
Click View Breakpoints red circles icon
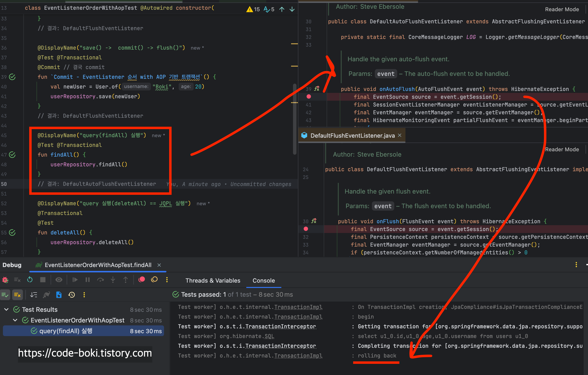tap(142, 280)
